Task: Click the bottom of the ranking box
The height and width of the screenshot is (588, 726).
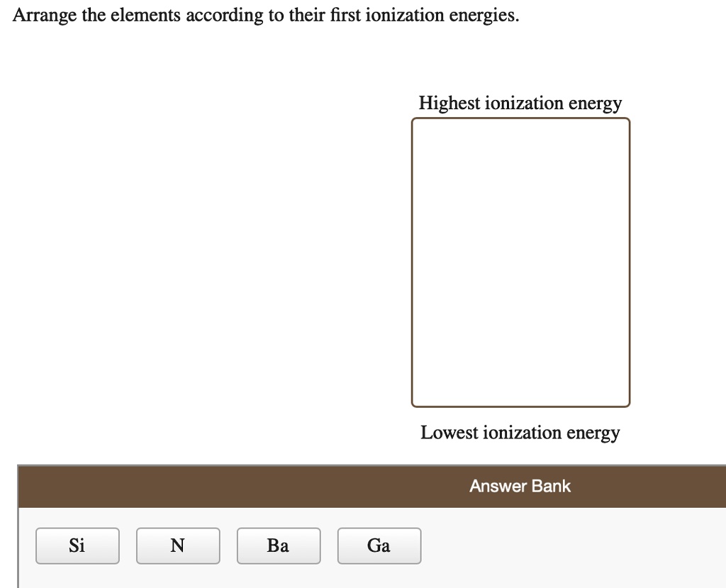Action: coord(520,394)
